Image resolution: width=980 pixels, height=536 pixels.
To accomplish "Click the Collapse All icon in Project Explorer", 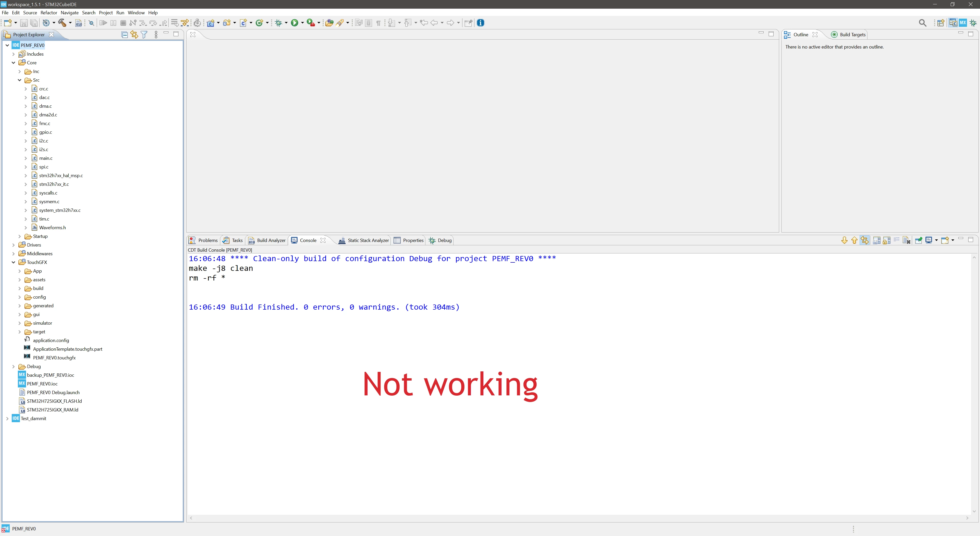I will [x=124, y=35].
